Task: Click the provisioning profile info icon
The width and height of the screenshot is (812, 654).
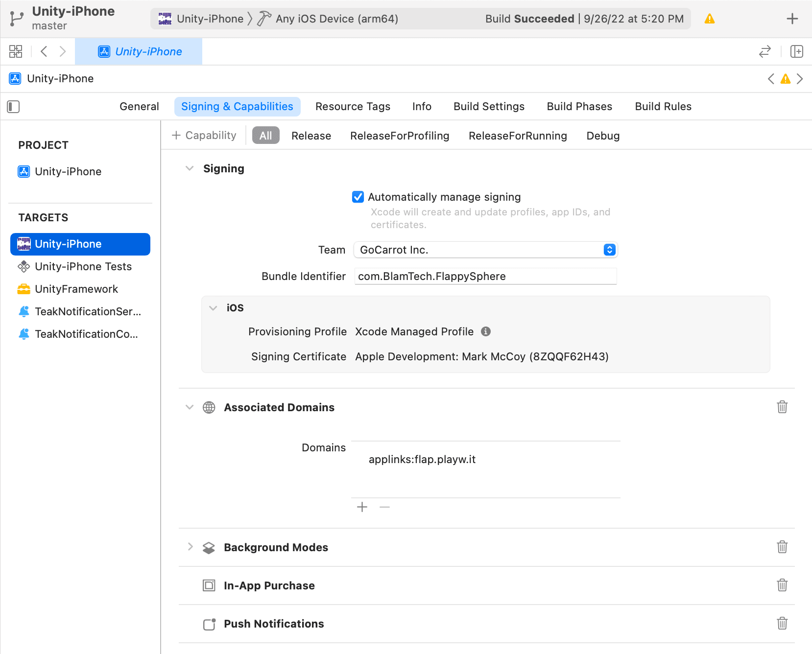Action: tap(486, 331)
